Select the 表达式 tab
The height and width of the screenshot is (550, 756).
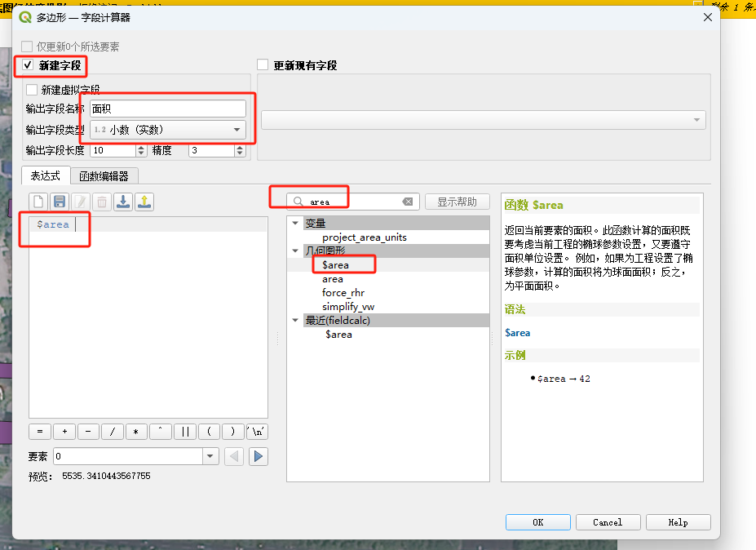click(46, 175)
